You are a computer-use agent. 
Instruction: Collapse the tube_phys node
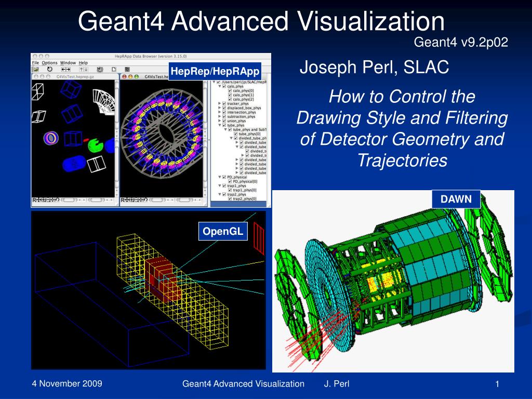(220, 125)
